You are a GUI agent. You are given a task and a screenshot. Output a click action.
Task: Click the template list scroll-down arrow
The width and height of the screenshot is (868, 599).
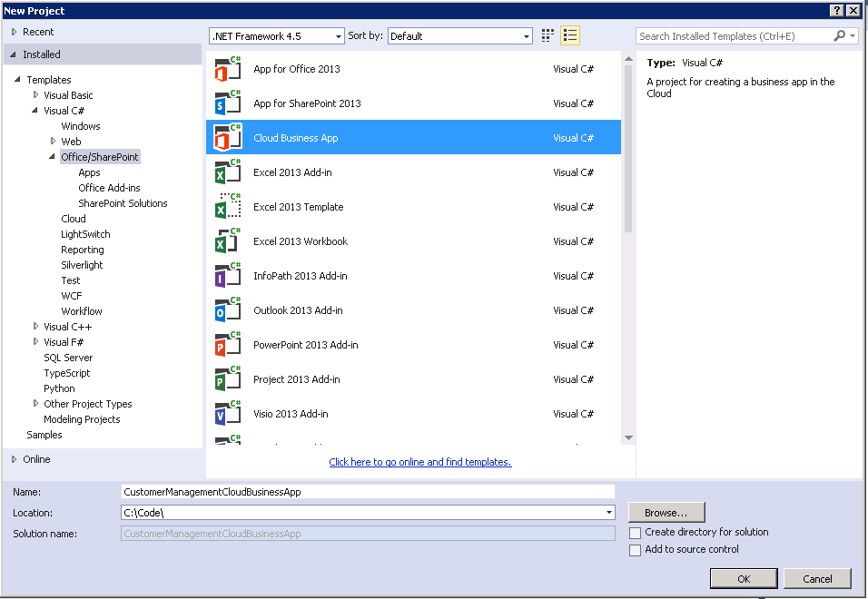tap(628, 437)
